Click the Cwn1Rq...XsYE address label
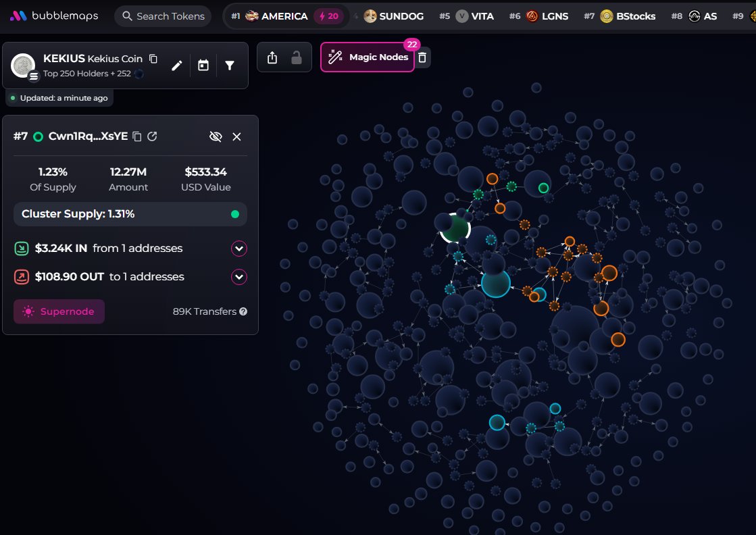Viewport: 756px width, 535px height. (x=89, y=136)
